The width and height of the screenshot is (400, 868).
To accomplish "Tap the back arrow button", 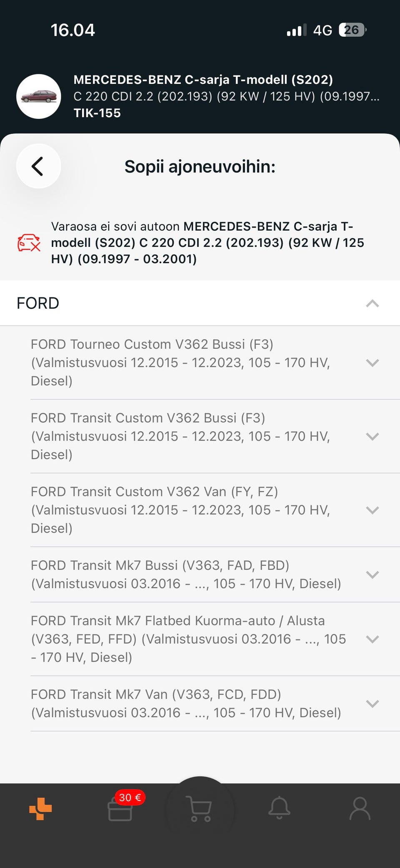I will [38, 166].
